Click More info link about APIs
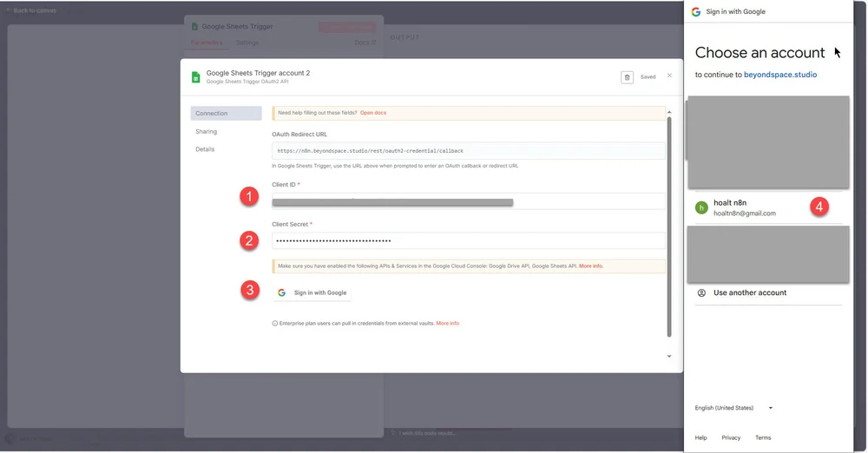 click(x=590, y=266)
